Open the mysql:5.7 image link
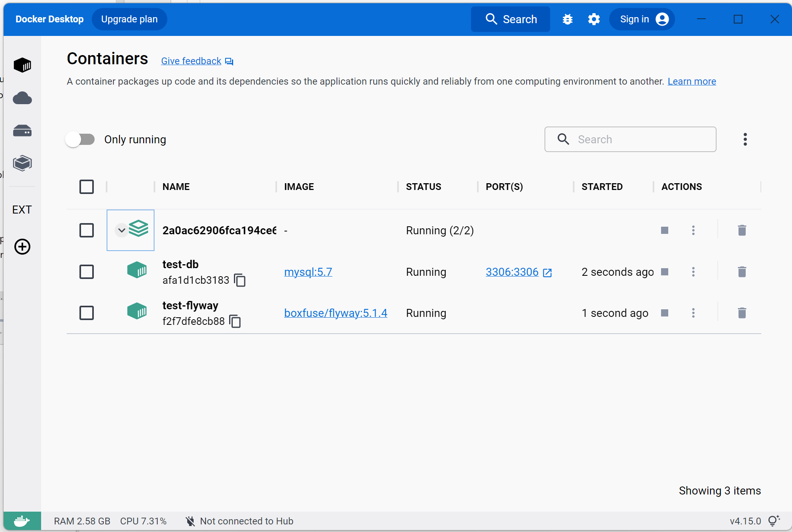 click(x=308, y=272)
